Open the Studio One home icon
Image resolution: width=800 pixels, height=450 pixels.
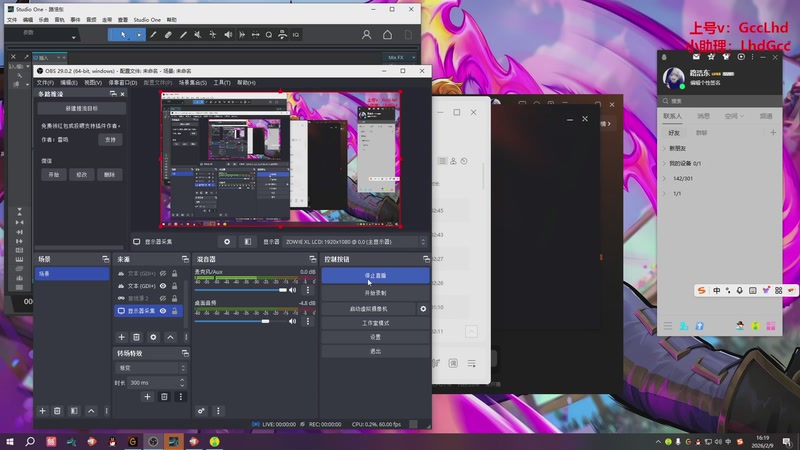pyautogui.click(x=387, y=35)
